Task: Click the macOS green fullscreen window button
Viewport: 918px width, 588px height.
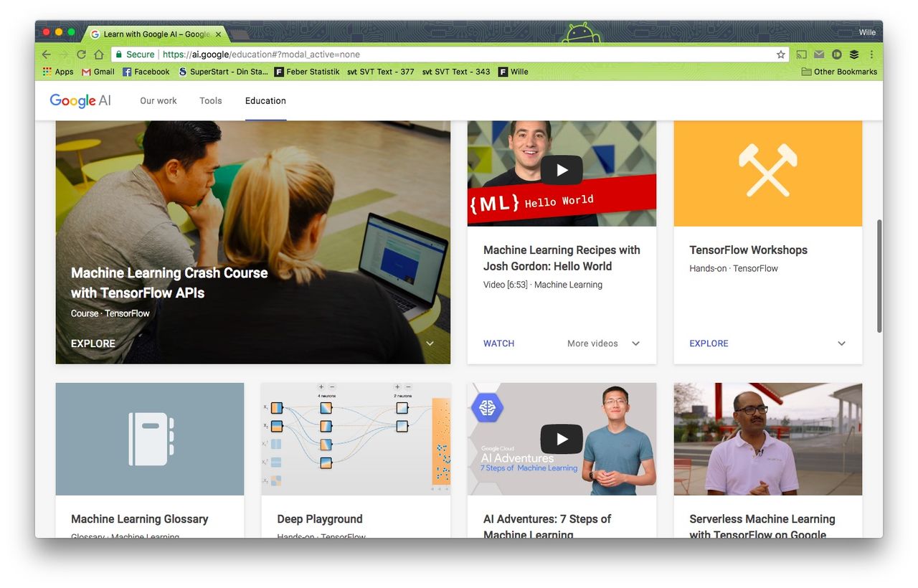Action: click(x=71, y=32)
